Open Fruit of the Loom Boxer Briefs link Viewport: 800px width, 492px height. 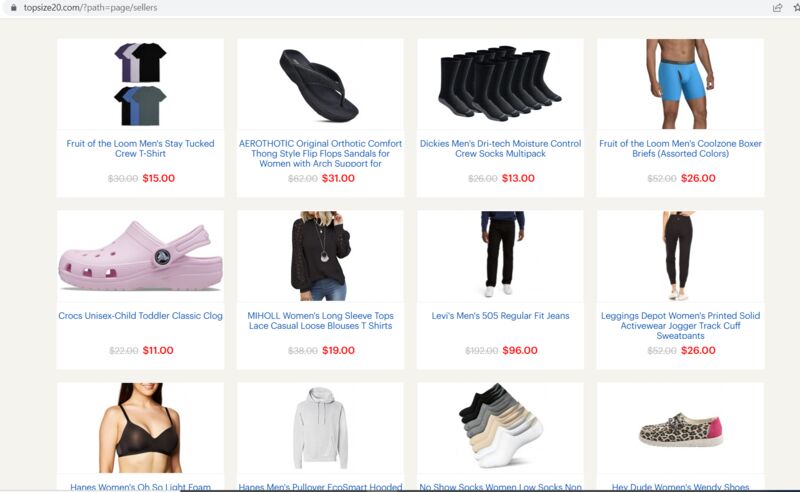coord(680,149)
